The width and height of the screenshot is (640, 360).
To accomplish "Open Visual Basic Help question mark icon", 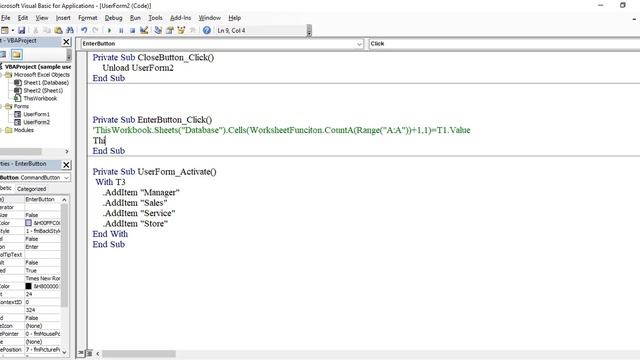I will (207, 30).
